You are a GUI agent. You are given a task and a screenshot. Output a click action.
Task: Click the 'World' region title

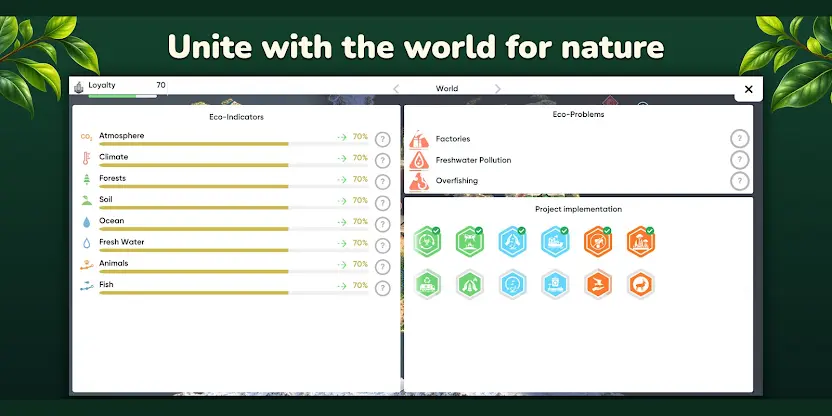447,89
